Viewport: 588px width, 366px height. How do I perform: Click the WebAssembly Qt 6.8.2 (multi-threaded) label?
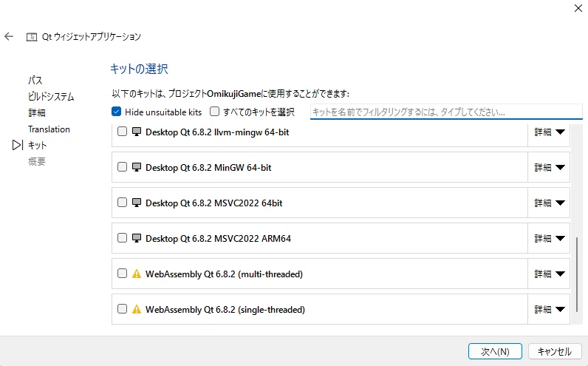pyautogui.click(x=224, y=274)
